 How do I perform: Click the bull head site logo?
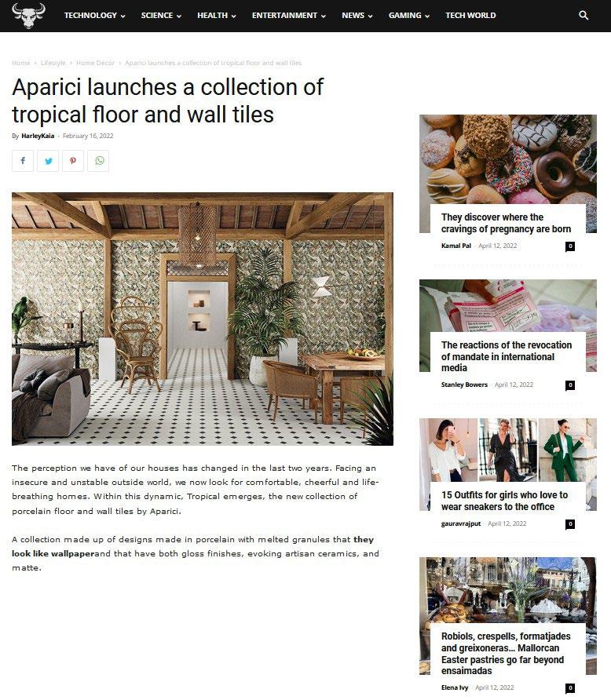[28, 16]
